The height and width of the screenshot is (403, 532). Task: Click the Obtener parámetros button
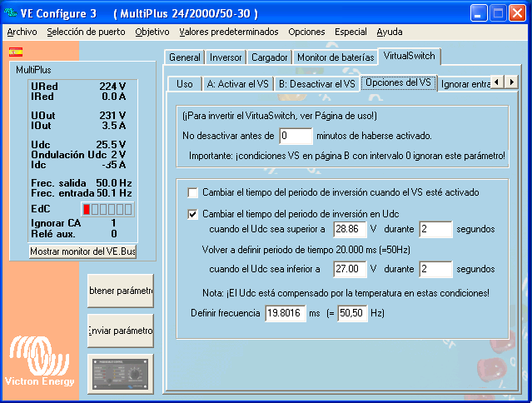click(x=121, y=291)
